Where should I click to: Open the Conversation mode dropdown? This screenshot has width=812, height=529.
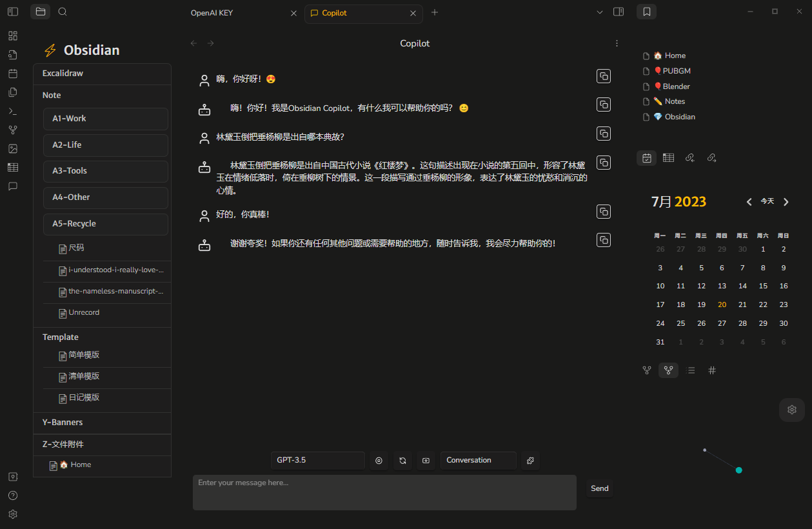tap(478, 460)
